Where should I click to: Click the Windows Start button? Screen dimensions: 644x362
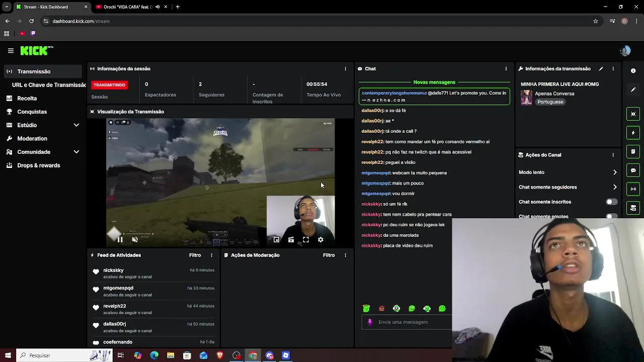click(x=7, y=355)
